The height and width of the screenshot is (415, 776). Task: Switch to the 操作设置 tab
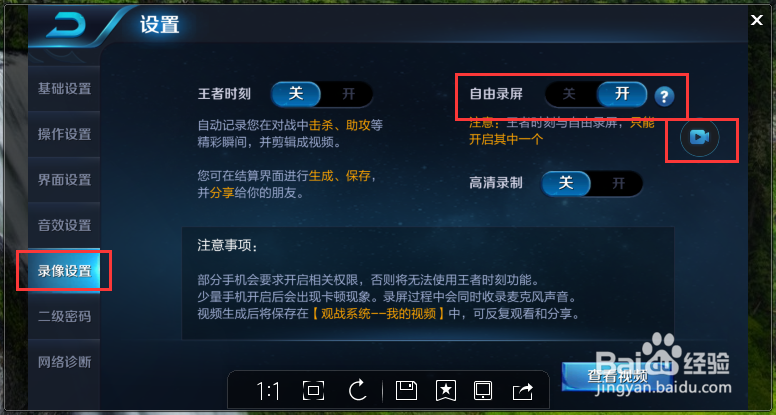(x=64, y=134)
